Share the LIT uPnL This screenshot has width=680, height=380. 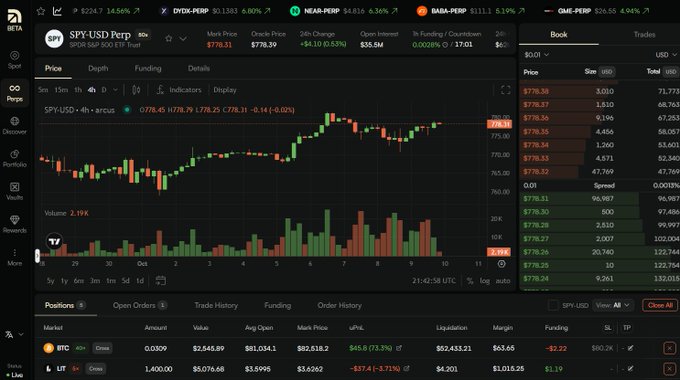pos(406,369)
